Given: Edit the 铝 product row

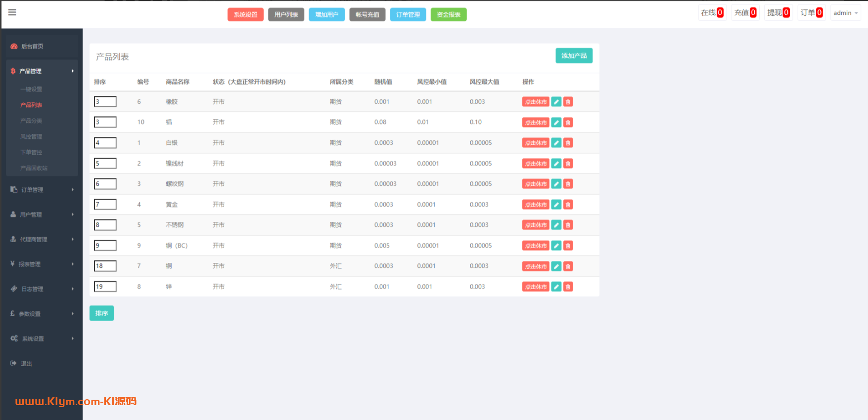Looking at the screenshot, I should [556, 123].
